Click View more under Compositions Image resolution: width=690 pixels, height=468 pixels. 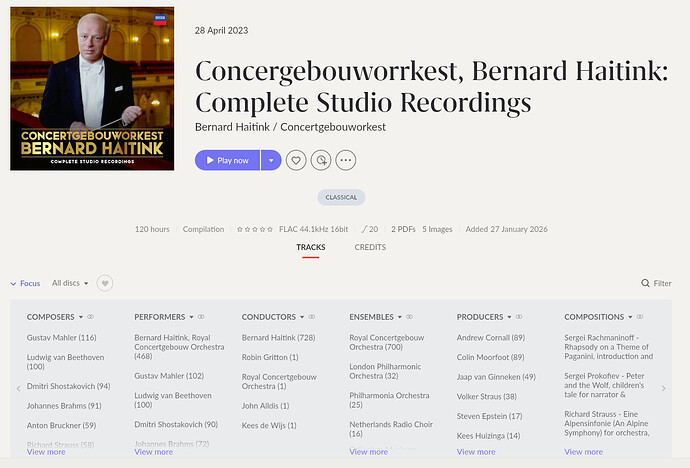pos(584,452)
